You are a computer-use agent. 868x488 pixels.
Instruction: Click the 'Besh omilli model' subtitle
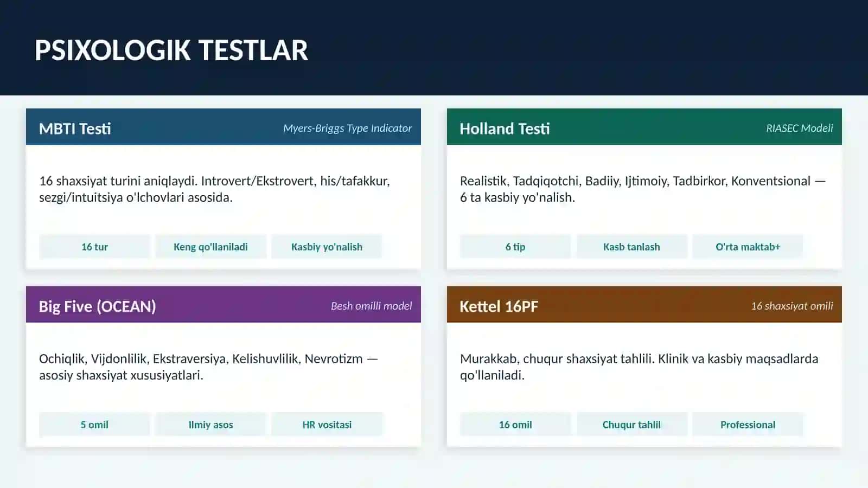click(x=371, y=306)
